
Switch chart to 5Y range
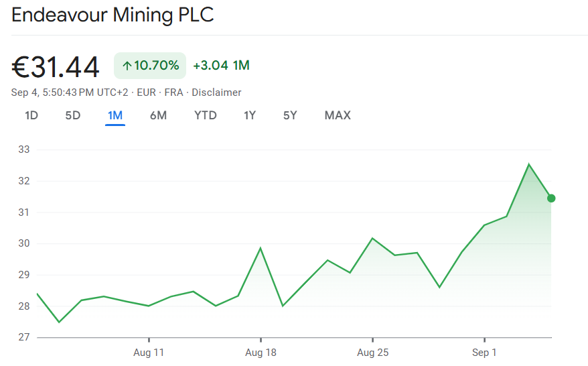tap(290, 115)
